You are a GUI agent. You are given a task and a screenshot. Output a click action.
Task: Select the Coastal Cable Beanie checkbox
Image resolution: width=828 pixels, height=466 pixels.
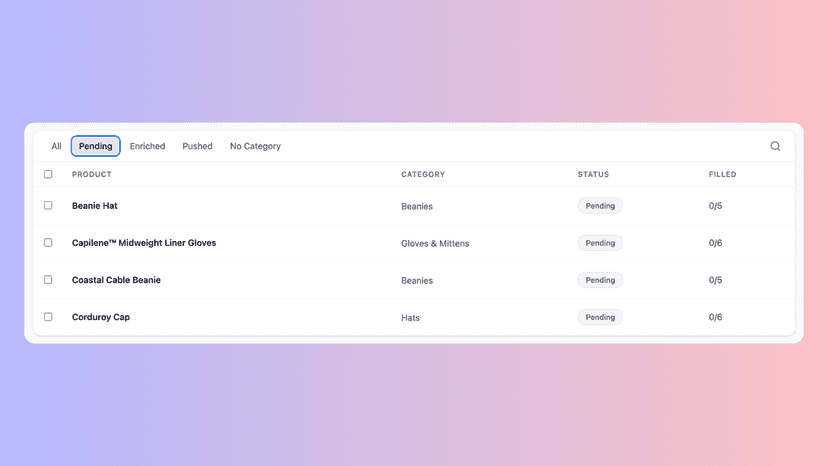[x=48, y=279]
